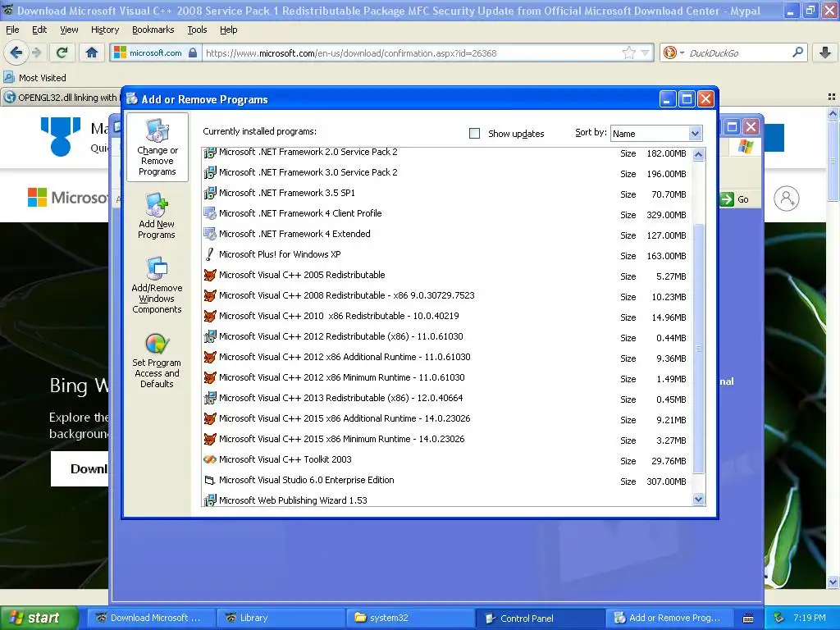The image size is (840, 630).
Task: Reload the page with the refresh icon
Action: click(x=62, y=52)
